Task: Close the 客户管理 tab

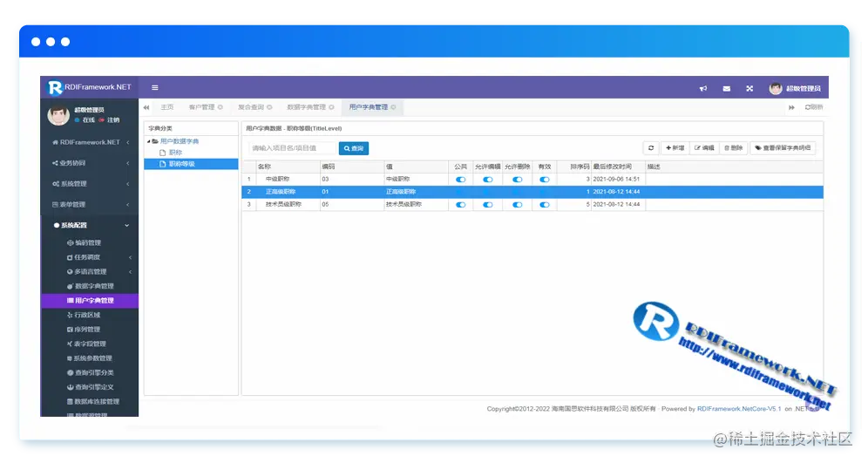Action: [220, 107]
